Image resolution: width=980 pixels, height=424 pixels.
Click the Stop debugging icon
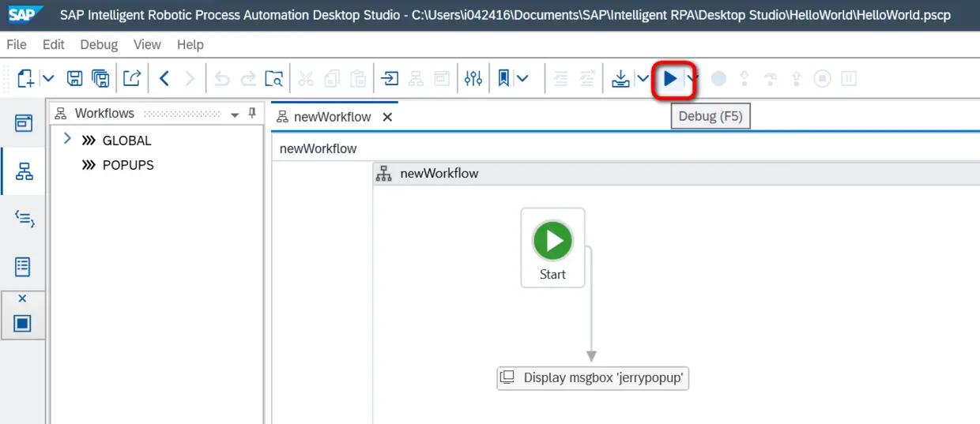coord(823,78)
